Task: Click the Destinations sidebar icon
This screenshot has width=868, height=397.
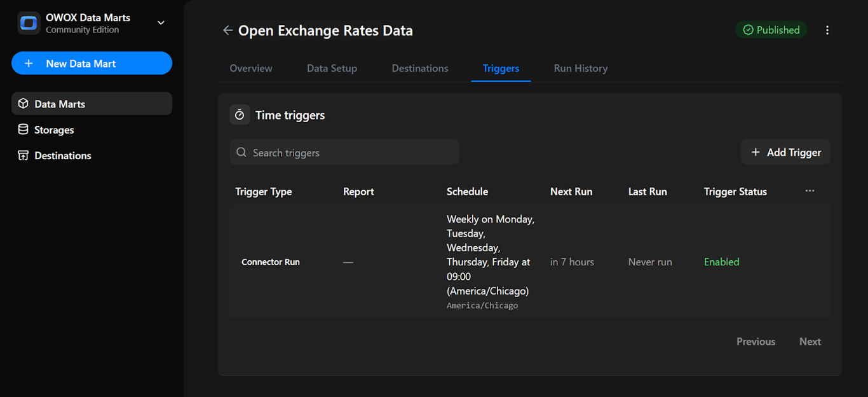Action: 24,155
